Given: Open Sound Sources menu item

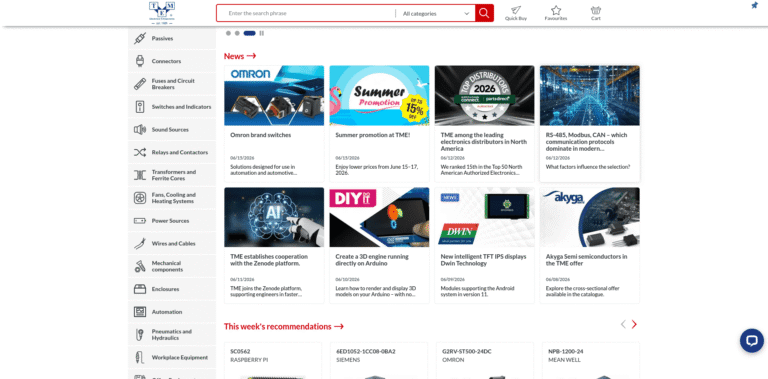Looking at the screenshot, I should [172, 129].
